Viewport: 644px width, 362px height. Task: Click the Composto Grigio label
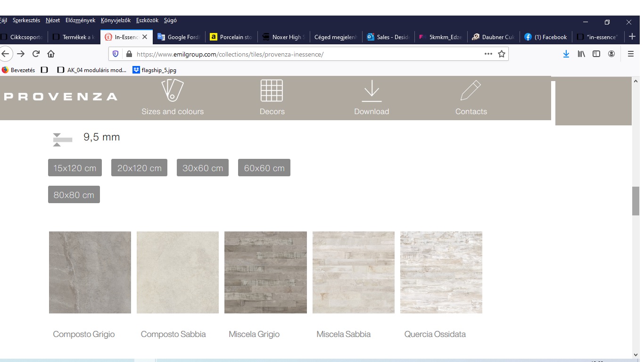point(84,334)
